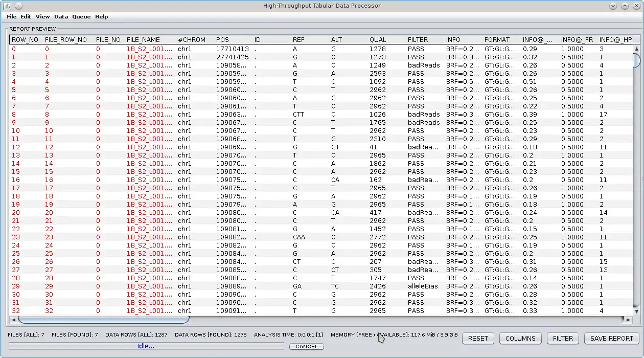Click the SAVE REPORT button

[611, 339]
